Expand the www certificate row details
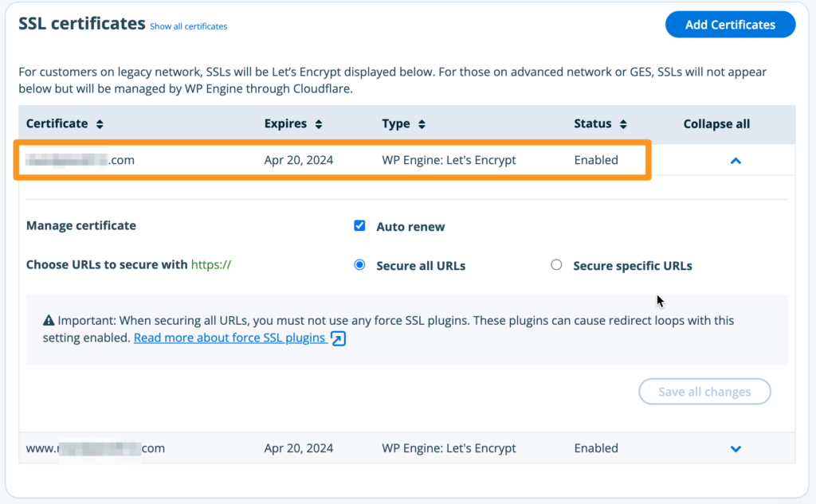The height and width of the screenshot is (504, 816). click(x=736, y=449)
